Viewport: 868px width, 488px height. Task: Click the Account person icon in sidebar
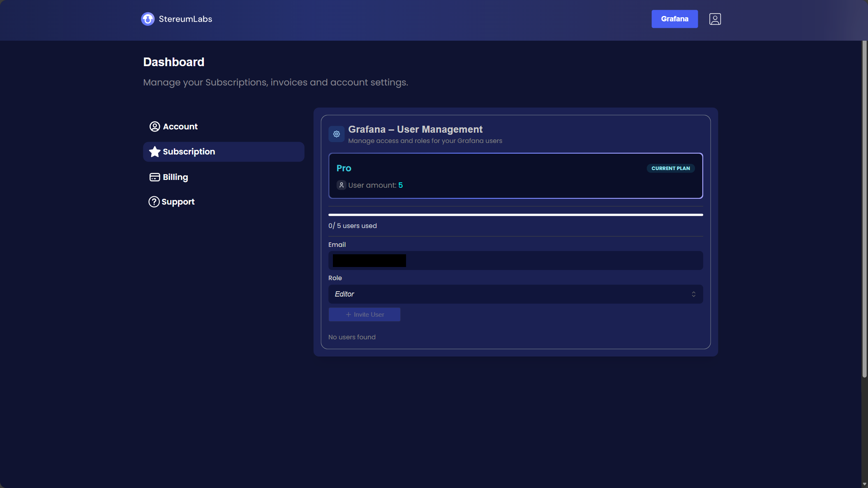coord(155,127)
